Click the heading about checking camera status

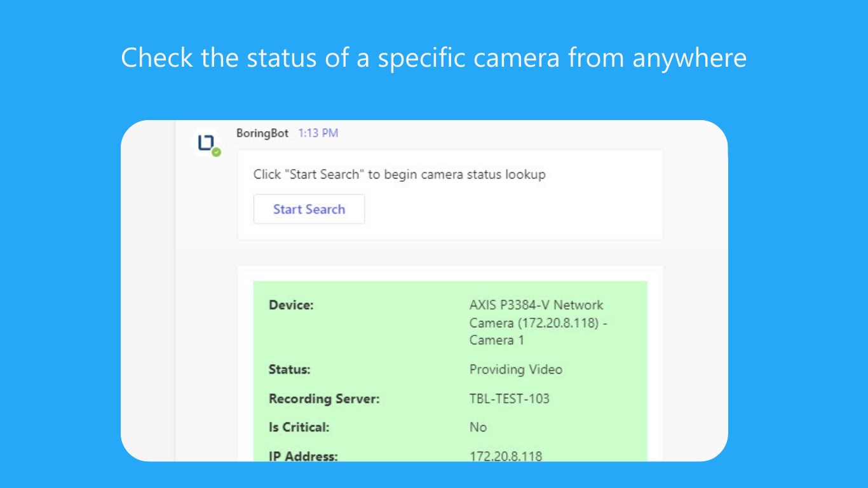(x=433, y=58)
